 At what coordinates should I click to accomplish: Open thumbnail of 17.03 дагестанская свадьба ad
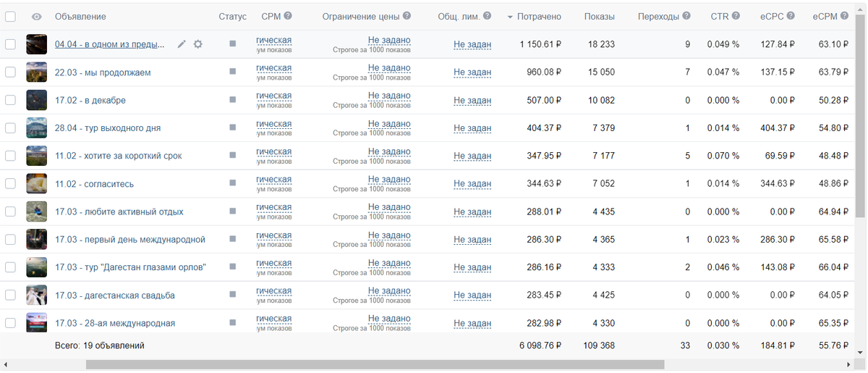pyautogui.click(x=37, y=296)
